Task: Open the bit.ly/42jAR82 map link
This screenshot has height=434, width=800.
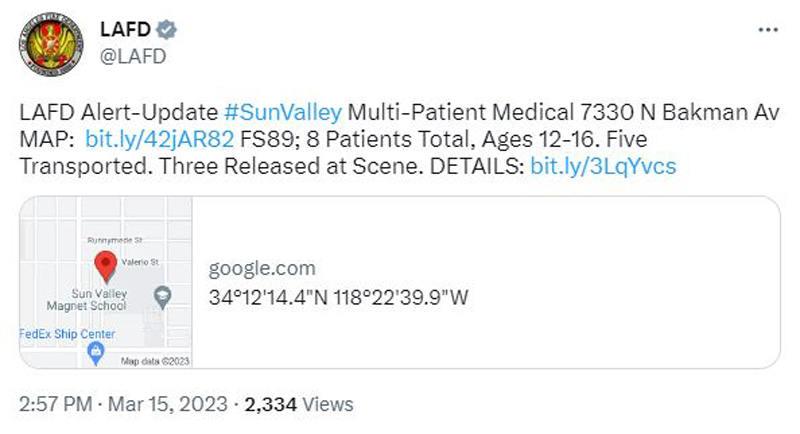Action: tap(159, 139)
